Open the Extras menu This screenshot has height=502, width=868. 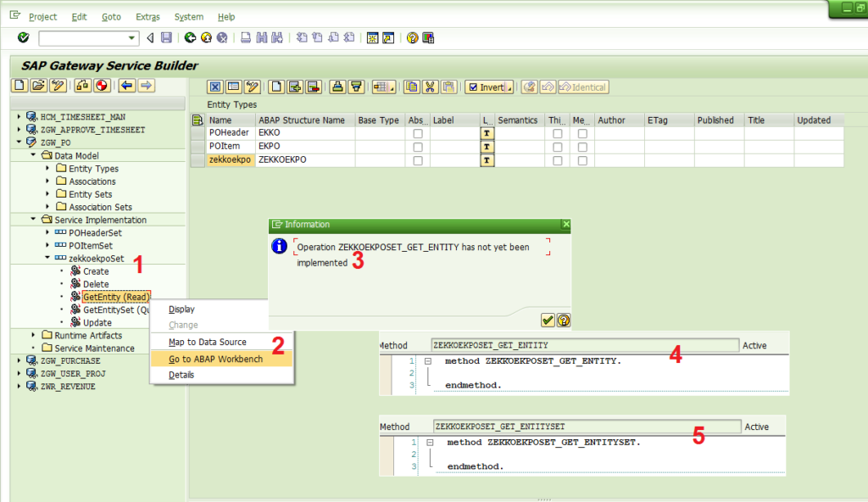(x=147, y=17)
